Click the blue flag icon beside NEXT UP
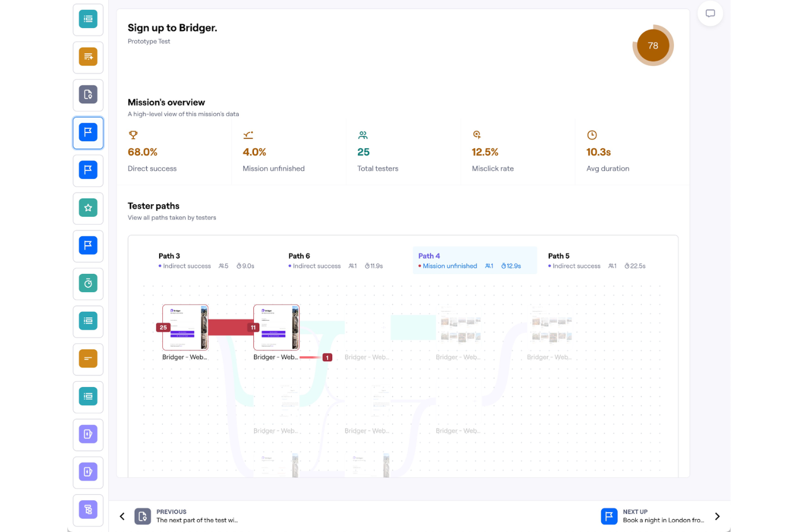Screen dimensions: 798x532 pos(609,516)
